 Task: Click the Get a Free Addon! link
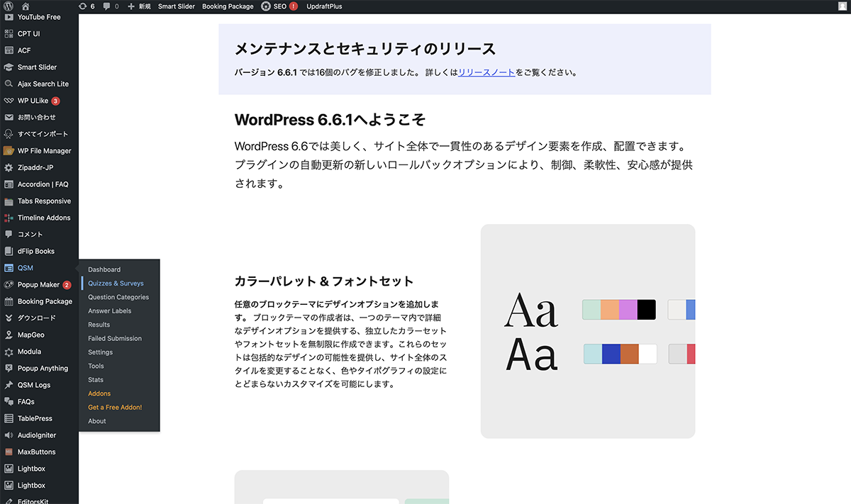tap(115, 407)
